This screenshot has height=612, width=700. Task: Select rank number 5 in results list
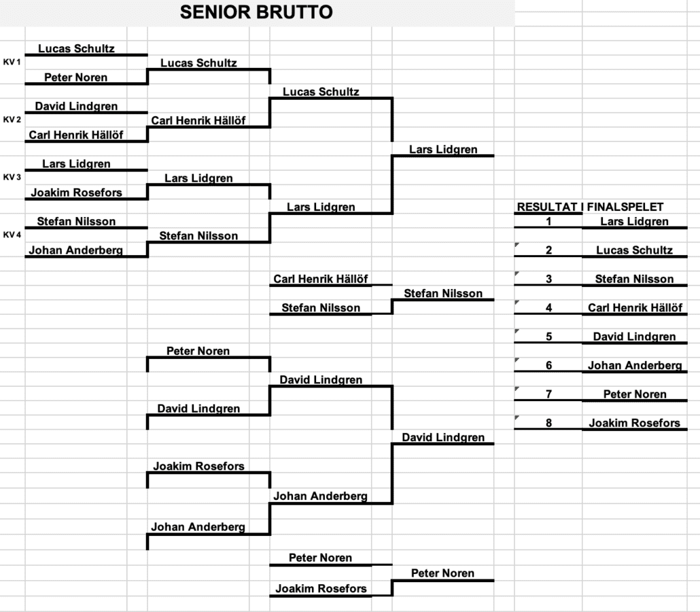click(548, 337)
